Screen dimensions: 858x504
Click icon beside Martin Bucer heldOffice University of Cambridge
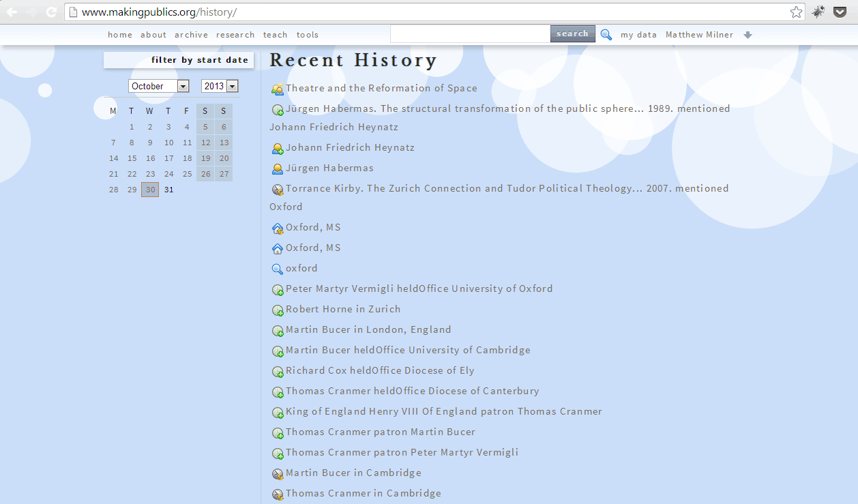[x=278, y=351]
